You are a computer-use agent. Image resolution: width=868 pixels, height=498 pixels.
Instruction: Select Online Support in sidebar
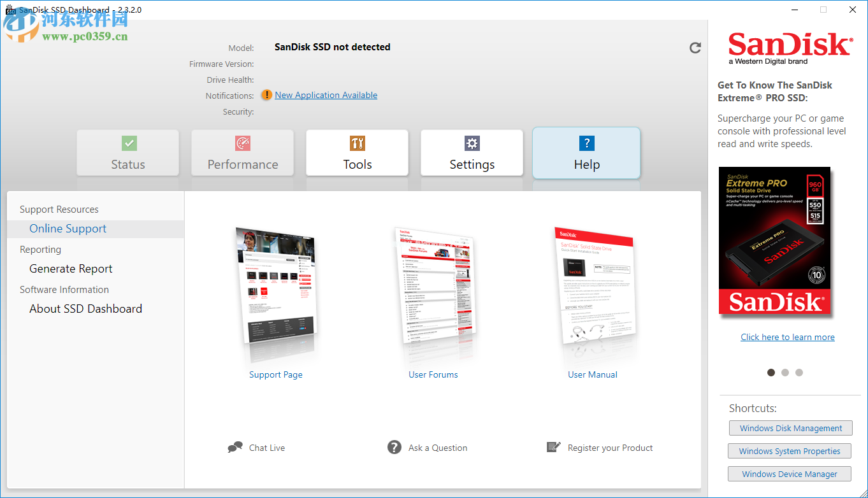pyautogui.click(x=96, y=229)
